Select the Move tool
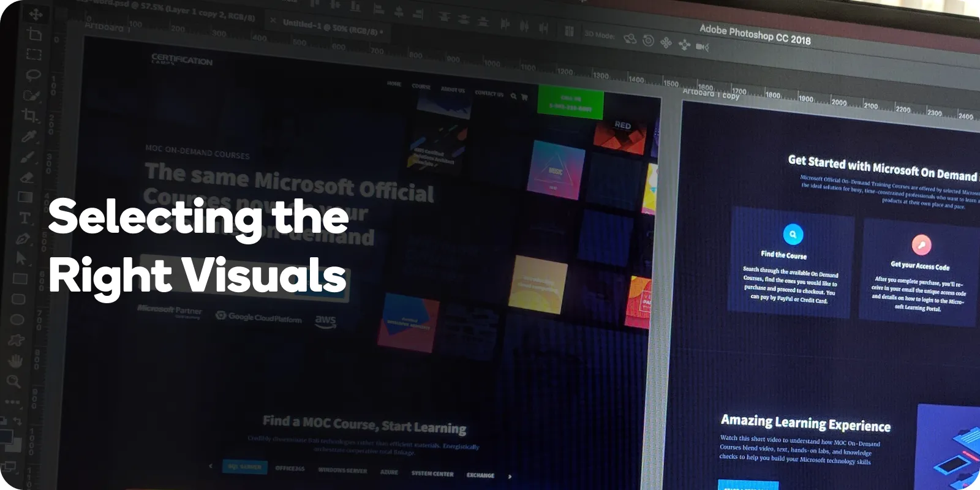Image resolution: width=980 pixels, height=490 pixels. (x=36, y=14)
